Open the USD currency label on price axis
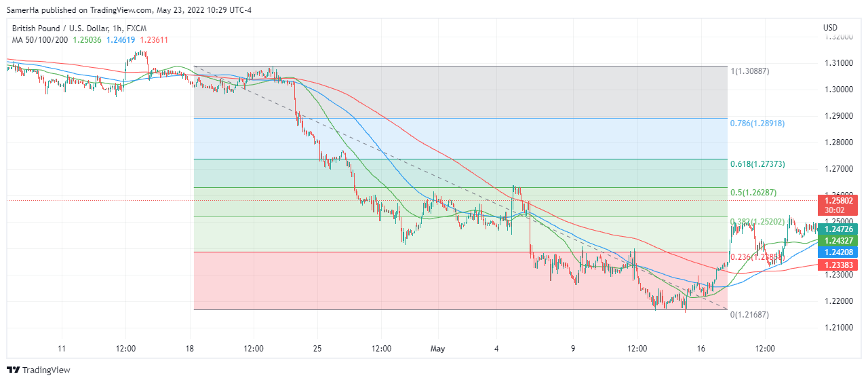This screenshot has height=382, width=868. pyautogui.click(x=830, y=28)
